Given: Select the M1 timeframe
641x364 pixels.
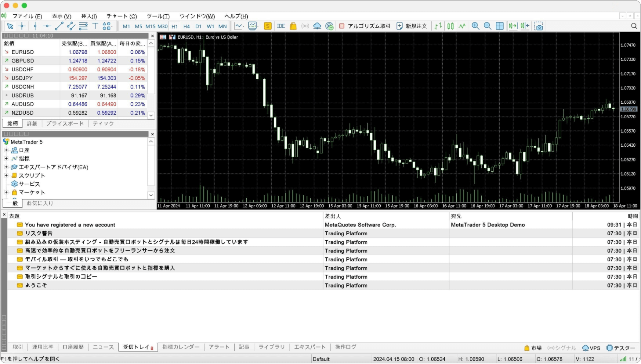Looking at the screenshot, I should pos(126,27).
